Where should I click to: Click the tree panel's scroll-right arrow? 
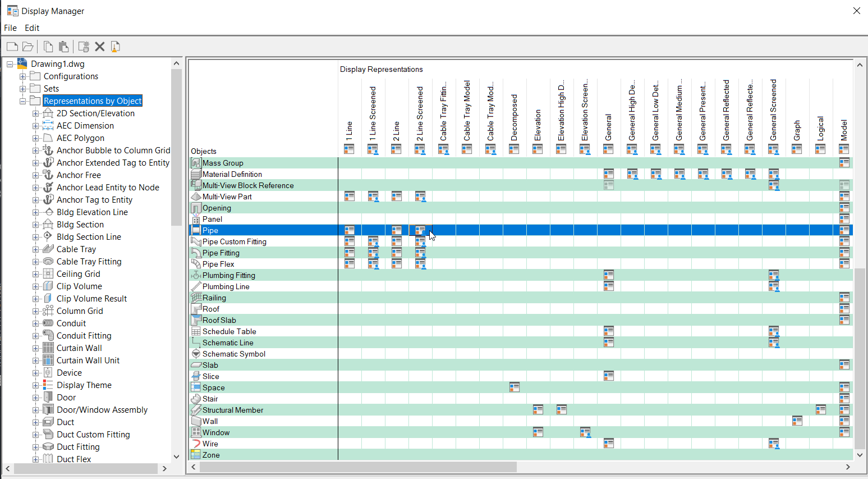pos(164,468)
